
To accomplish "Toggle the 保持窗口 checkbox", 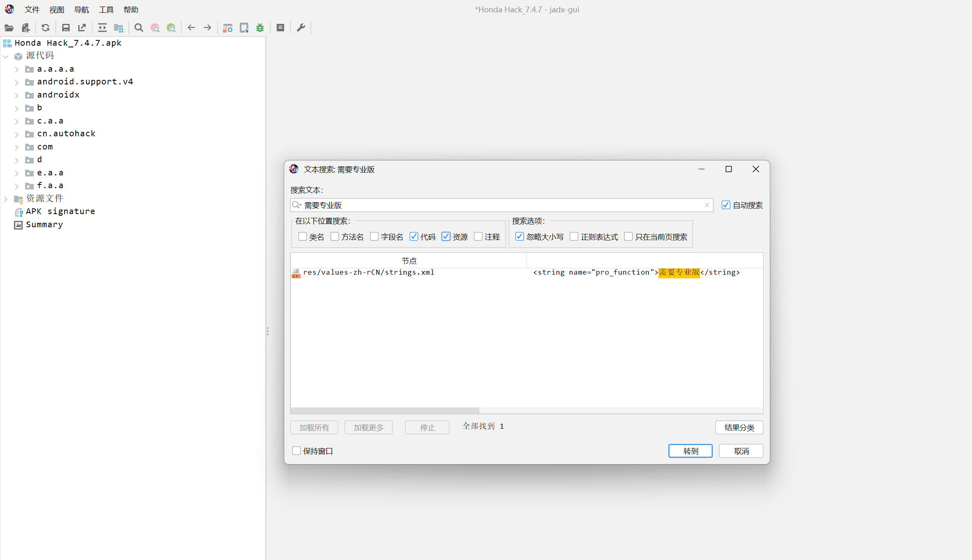I will point(297,451).
